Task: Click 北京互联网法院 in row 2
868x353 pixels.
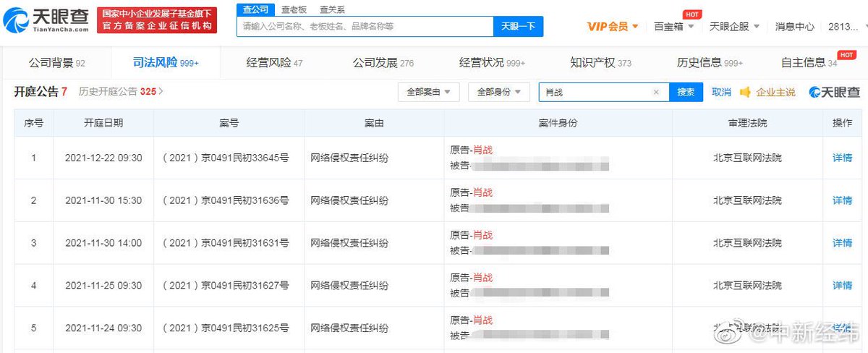Action: pos(747,200)
